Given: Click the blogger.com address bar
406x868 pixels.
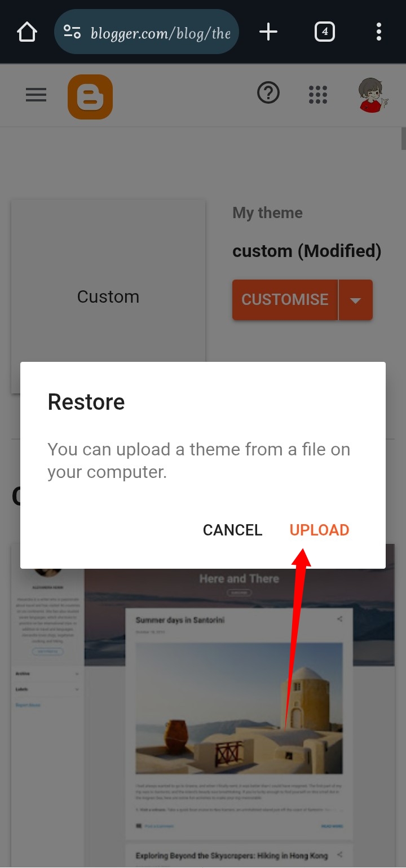Looking at the screenshot, I should [147, 32].
